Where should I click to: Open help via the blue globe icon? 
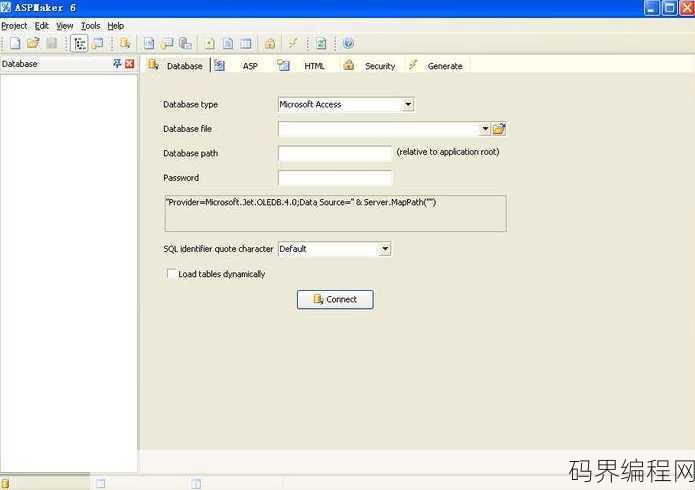[x=348, y=43]
